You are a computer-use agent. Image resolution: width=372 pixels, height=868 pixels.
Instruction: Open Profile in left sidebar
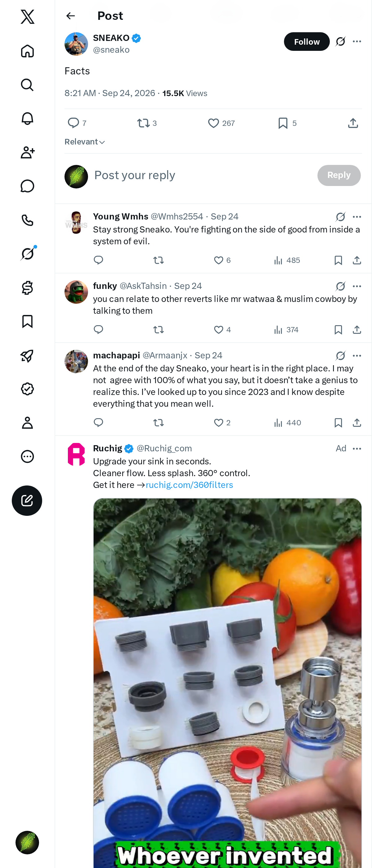27,423
